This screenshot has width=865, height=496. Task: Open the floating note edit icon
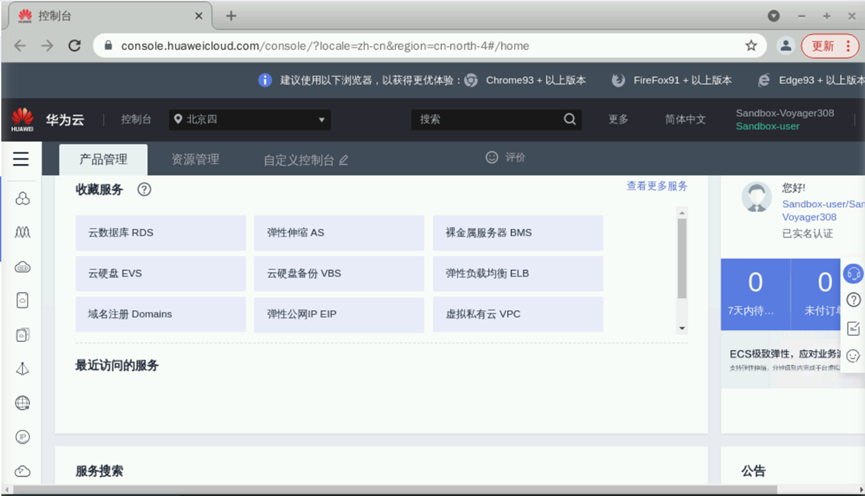pos(853,328)
